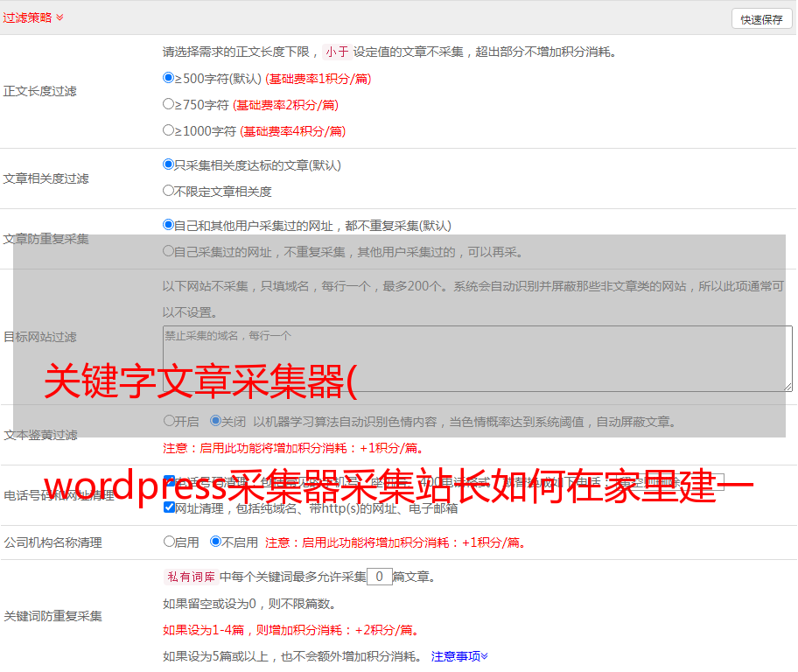
Task: Pick the ≥1000字符 length option
Action: coord(169,130)
